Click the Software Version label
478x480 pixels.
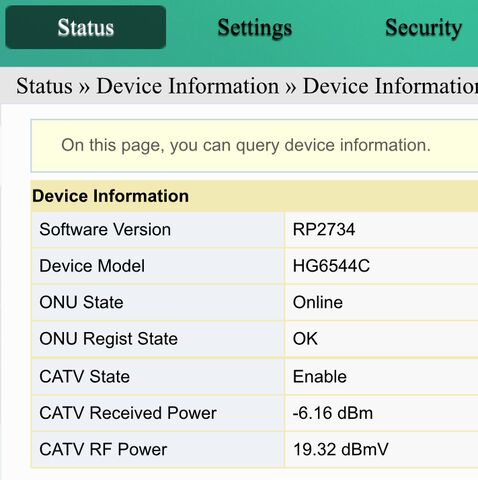105,230
